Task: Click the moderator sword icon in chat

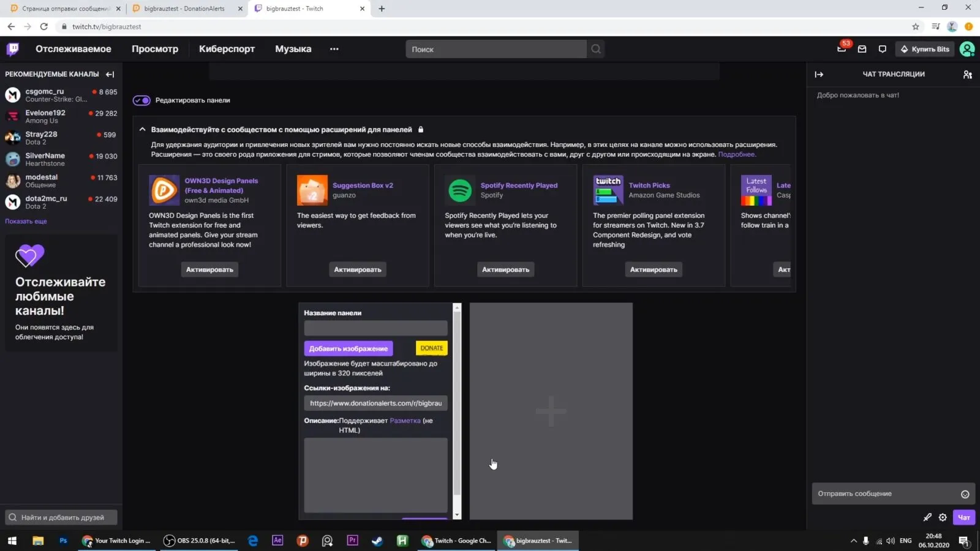Action: pyautogui.click(x=927, y=517)
